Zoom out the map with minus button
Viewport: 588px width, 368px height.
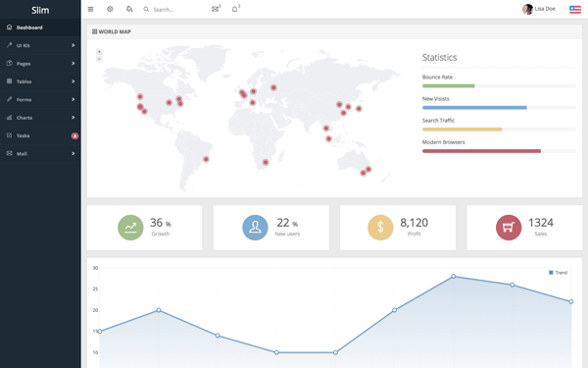(99, 59)
